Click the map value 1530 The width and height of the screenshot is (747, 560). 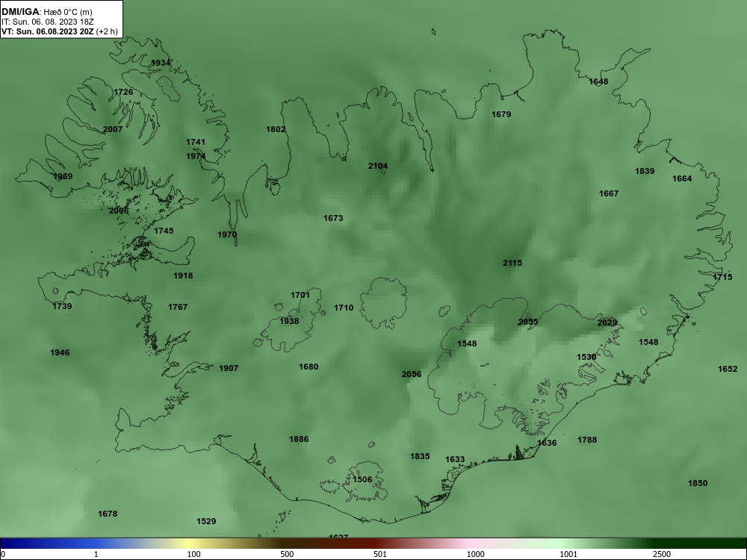pyautogui.click(x=586, y=357)
